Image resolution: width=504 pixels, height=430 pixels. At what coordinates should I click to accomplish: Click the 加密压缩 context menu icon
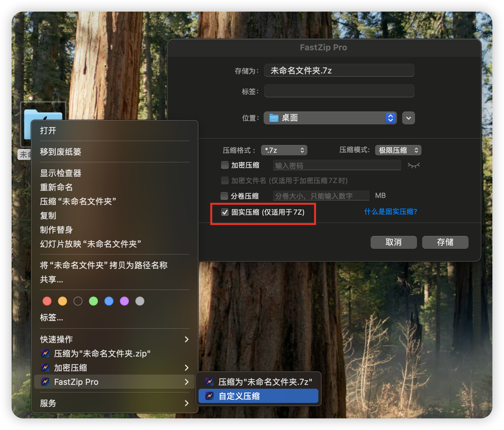tap(45, 367)
